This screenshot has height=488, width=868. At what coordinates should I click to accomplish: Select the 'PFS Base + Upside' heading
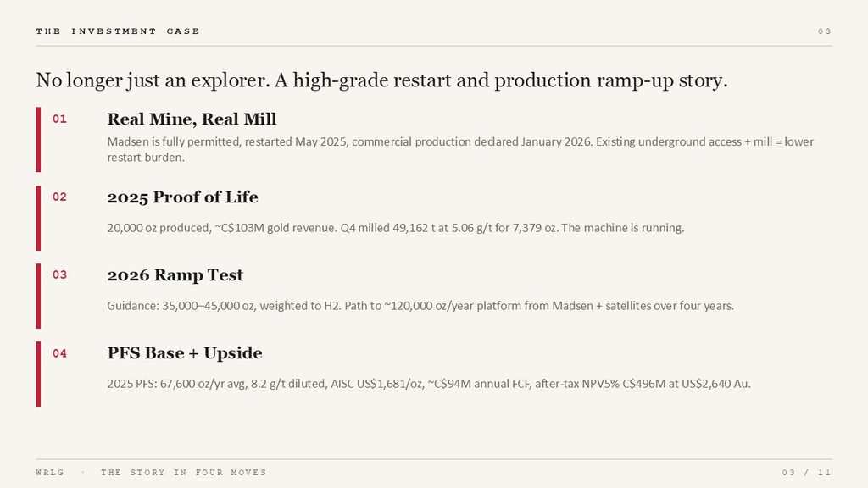(185, 353)
